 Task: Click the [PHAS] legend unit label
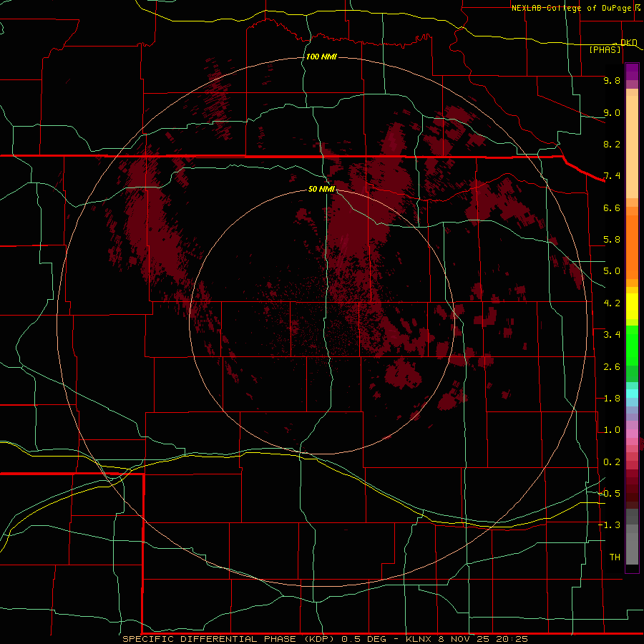(x=605, y=49)
